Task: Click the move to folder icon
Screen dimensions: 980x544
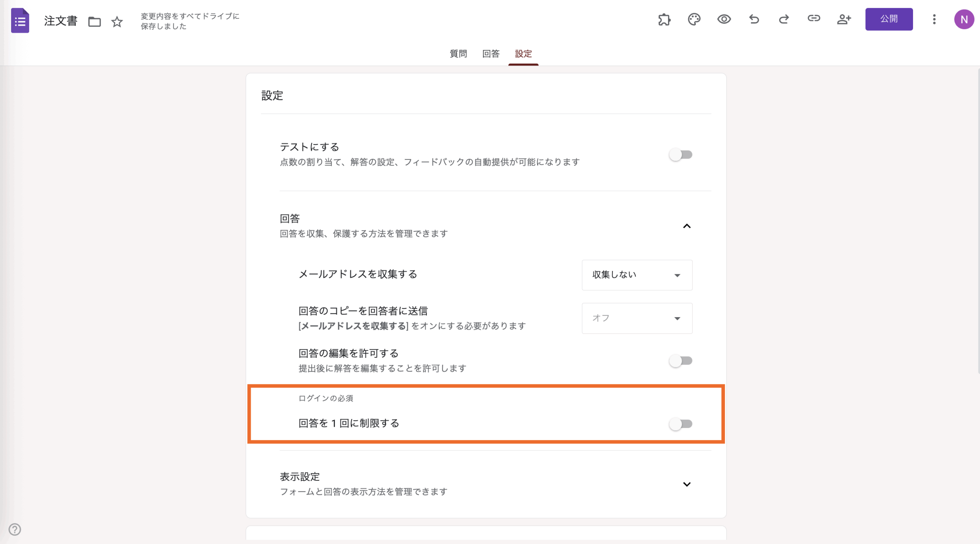Action: coord(94,21)
